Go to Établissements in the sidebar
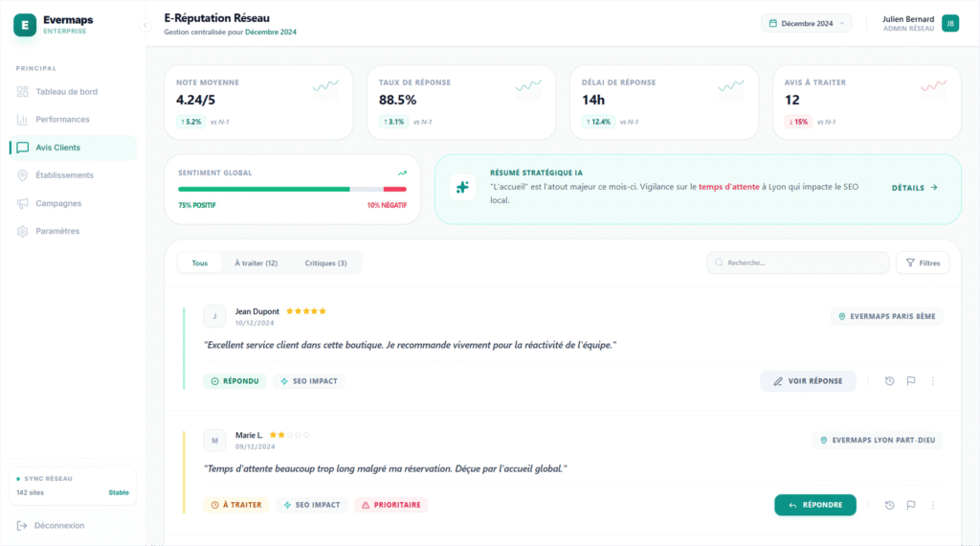 point(64,175)
